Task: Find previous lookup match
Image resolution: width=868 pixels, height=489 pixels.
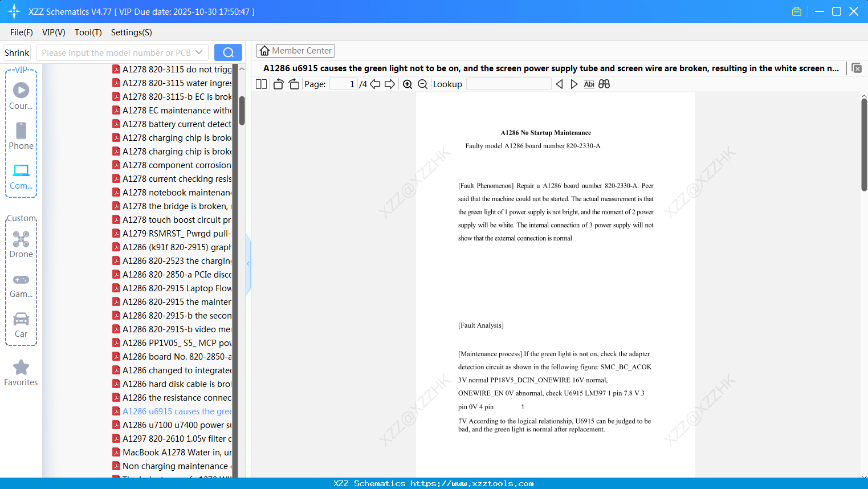Action: coord(559,84)
